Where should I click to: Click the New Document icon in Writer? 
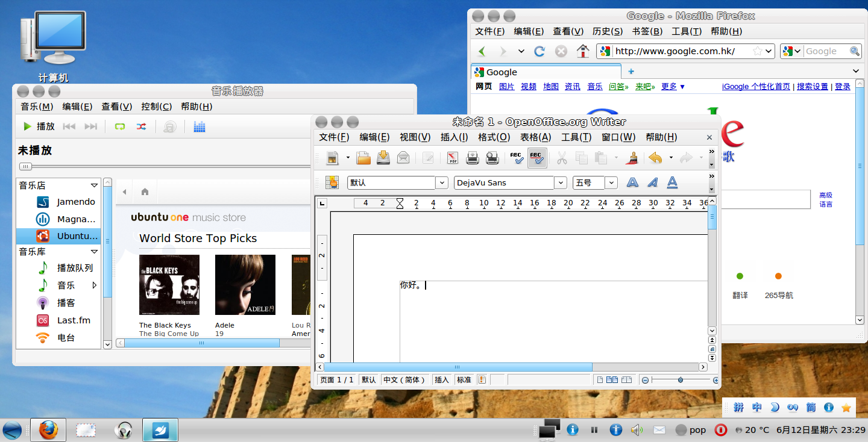point(332,158)
